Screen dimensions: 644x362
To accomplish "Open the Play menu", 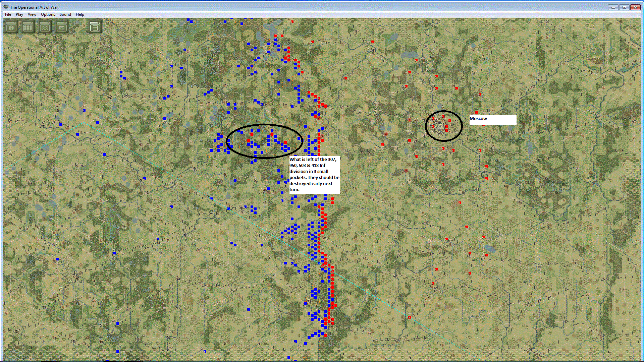I will coord(19,14).
